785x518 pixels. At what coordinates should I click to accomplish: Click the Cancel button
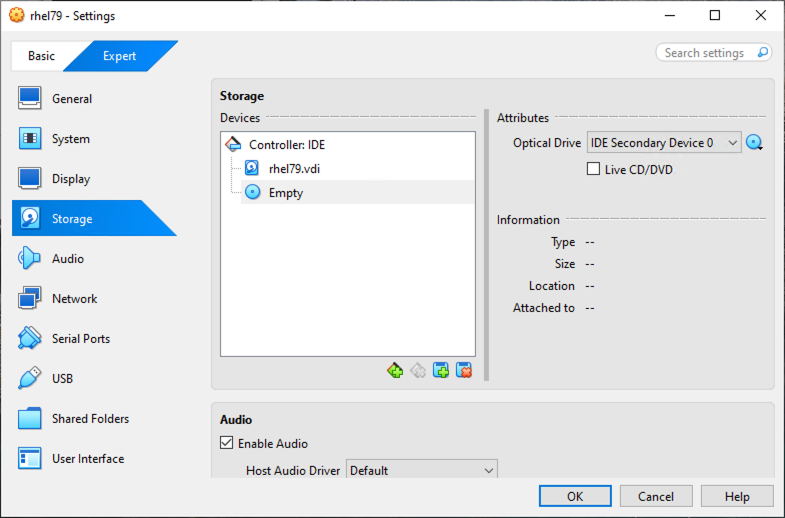tap(656, 496)
